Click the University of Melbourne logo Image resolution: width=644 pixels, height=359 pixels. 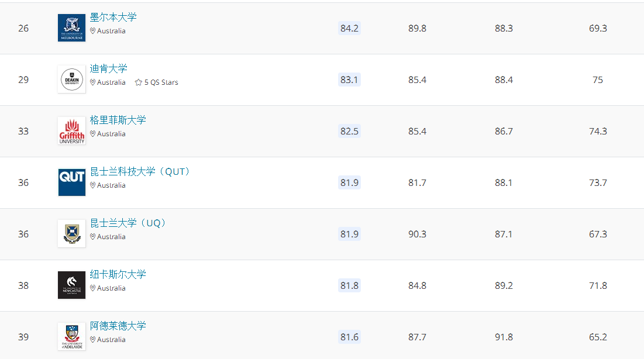pyautogui.click(x=71, y=28)
